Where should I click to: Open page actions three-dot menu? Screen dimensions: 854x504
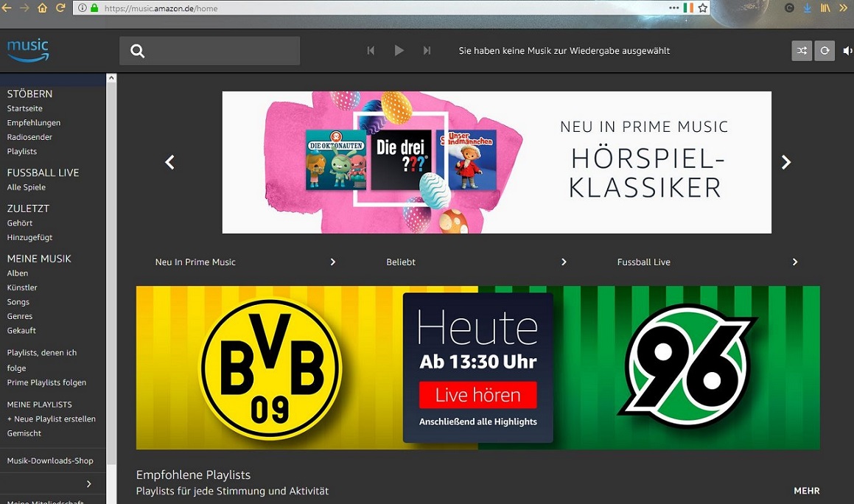673,8
